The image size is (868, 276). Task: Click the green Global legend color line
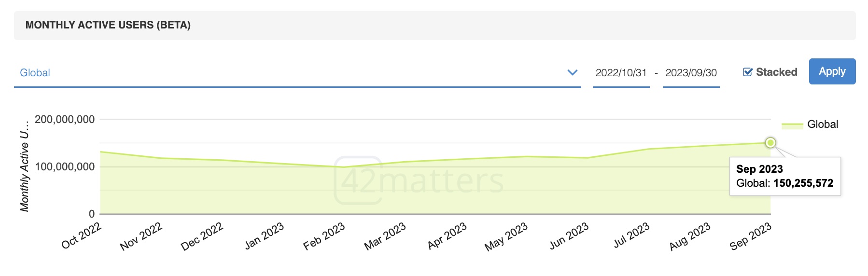(x=792, y=125)
